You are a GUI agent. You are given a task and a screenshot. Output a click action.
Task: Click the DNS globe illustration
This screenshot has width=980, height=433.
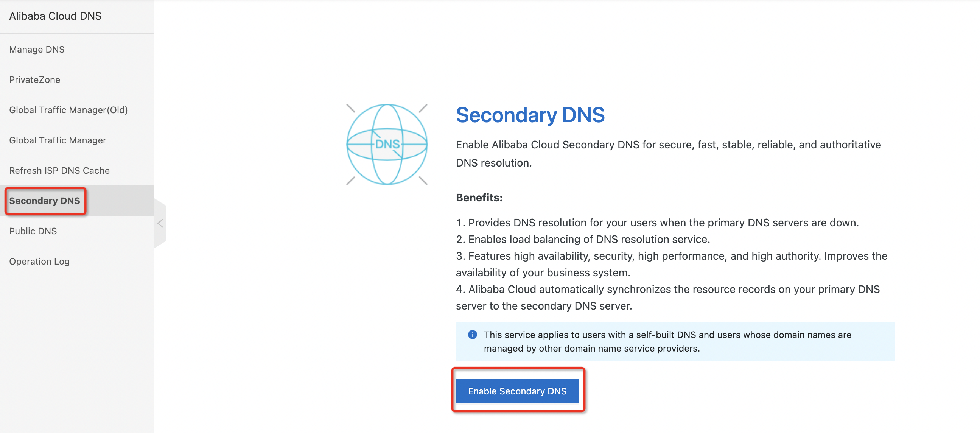(x=387, y=144)
